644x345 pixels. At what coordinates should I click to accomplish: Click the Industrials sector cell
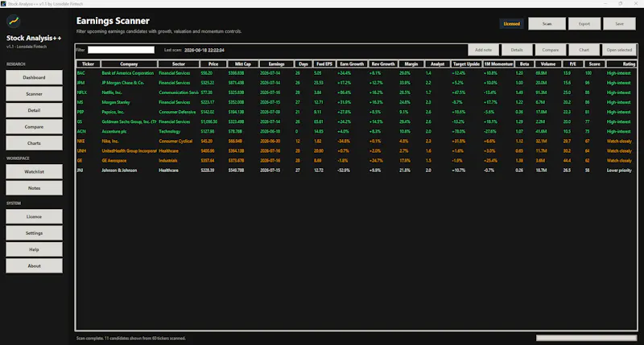pyautogui.click(x=168, y=161)
